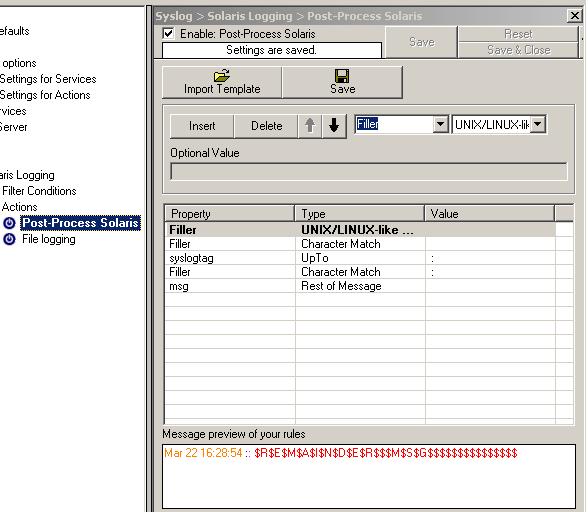Click the Property column header
The height and width of the screenshot is (512, 588).
click(230, 214)
